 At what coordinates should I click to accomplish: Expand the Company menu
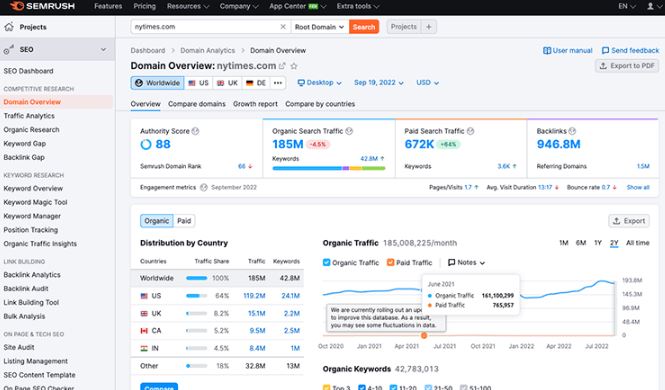(x=239, y=6)
